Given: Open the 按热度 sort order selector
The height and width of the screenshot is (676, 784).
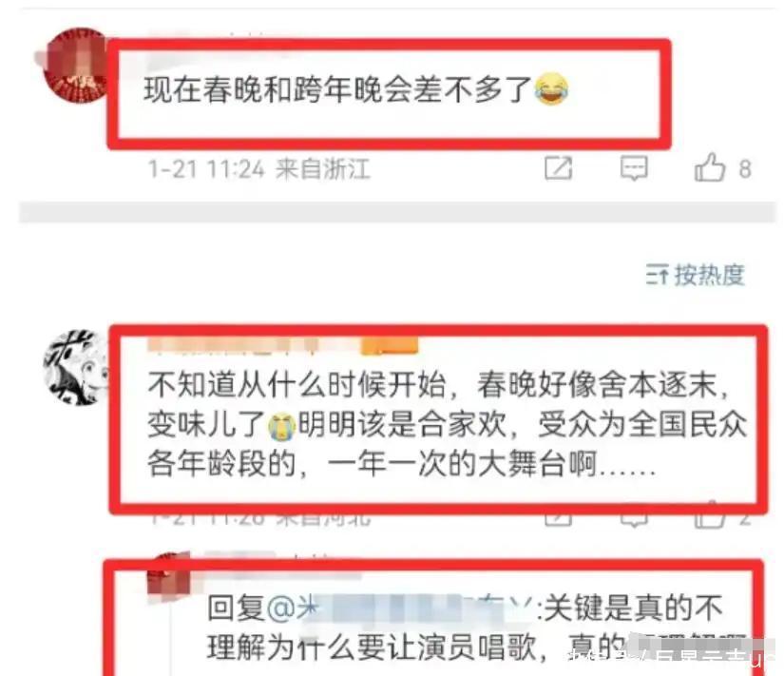Looking at the screenshot, I should pos(696,275).
